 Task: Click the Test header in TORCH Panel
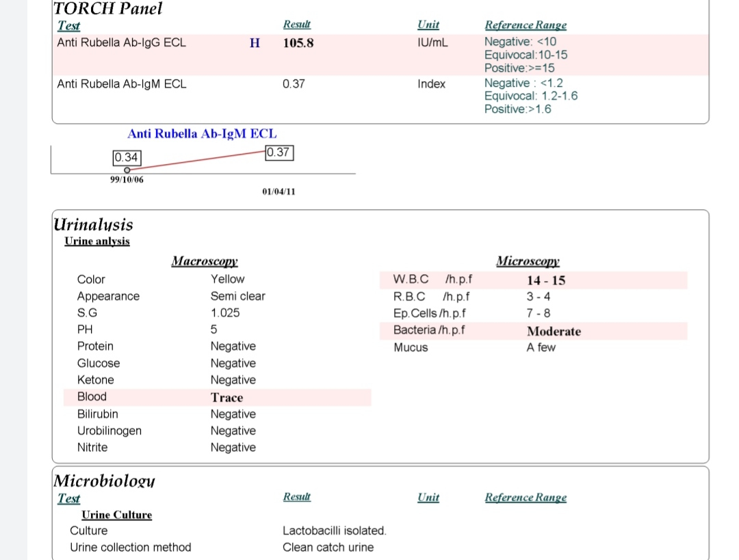pos(68,26)
